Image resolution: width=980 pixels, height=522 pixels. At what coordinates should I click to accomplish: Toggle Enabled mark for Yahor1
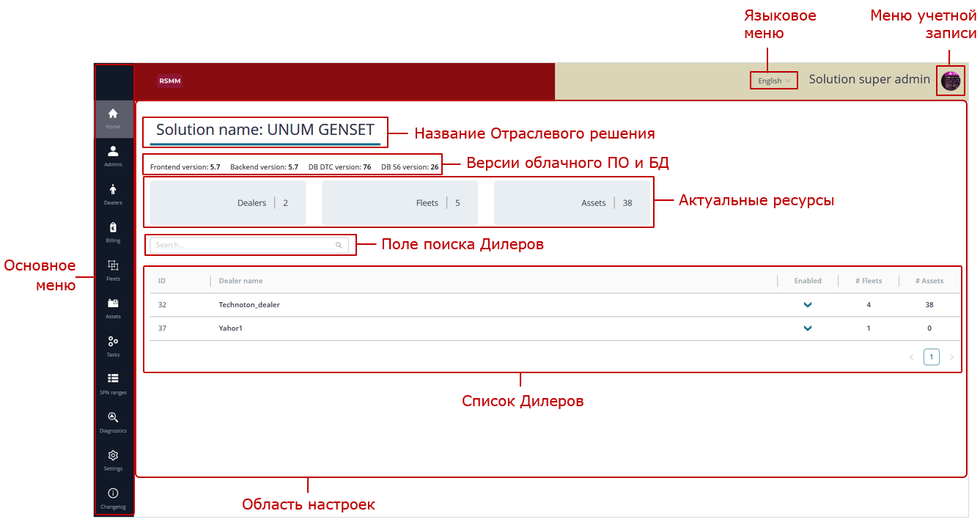[808, 328]
